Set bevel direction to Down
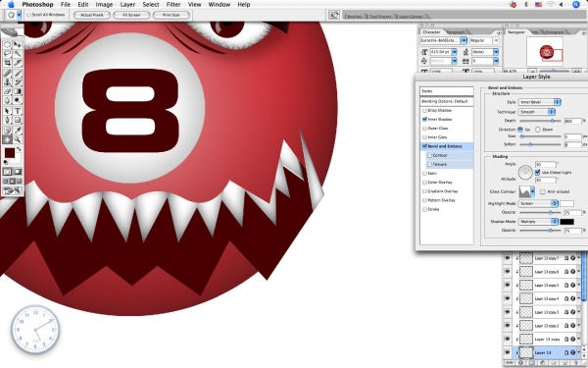This screenshot has height=368, width=588. click(x=538, y=130)
